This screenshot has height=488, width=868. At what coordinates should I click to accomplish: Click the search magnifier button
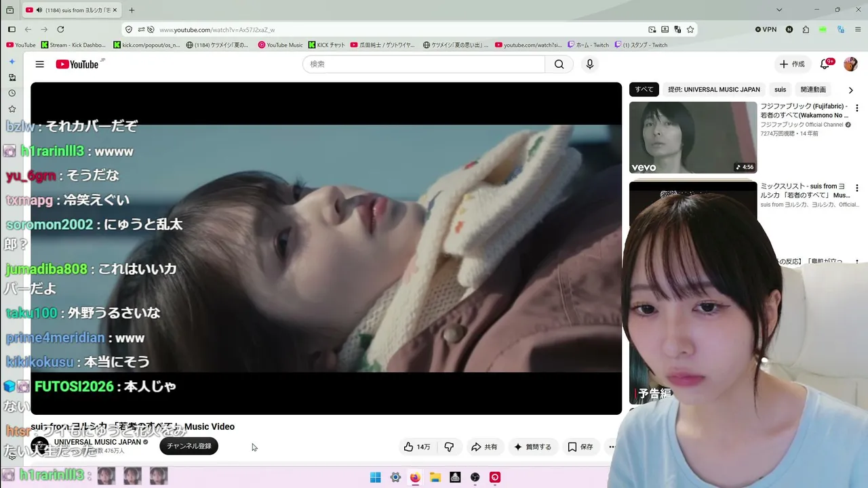pyautogui.click(x=559, y=64)
